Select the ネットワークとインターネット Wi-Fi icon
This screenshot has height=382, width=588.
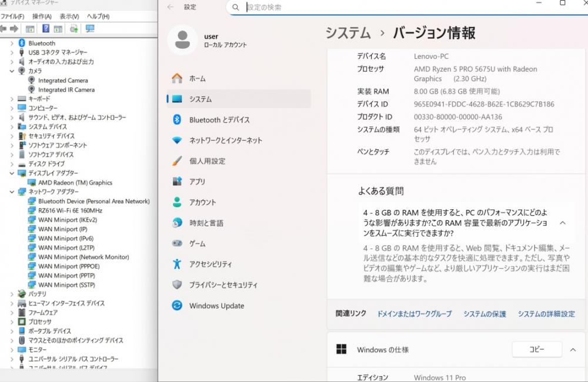pos(177,140)
